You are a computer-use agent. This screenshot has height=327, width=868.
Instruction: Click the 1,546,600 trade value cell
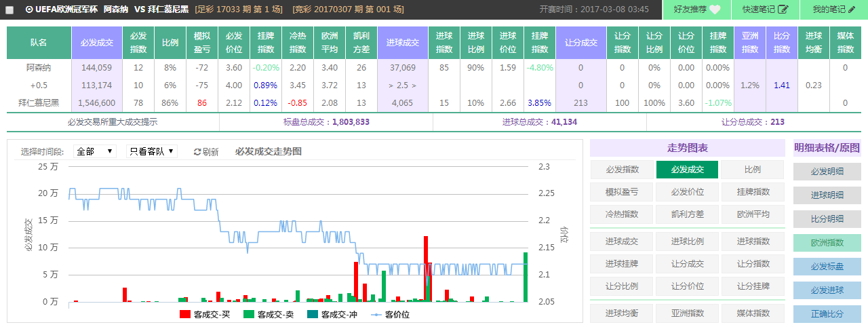(97, 102)
